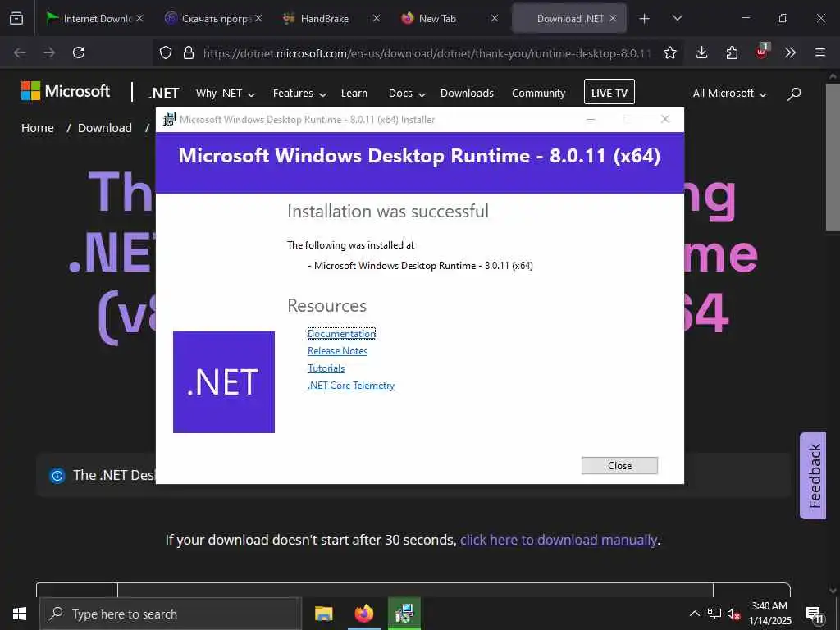
Task: Click the Firefox View icon in tab bar
Action: coord(16,18)
